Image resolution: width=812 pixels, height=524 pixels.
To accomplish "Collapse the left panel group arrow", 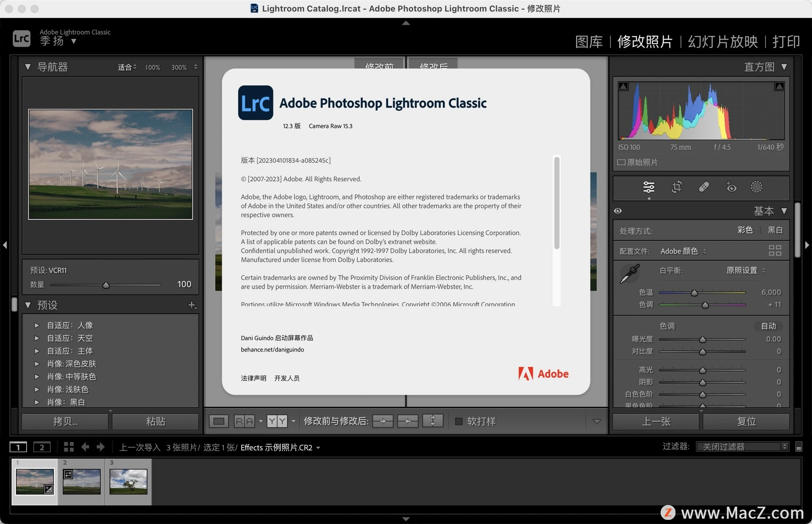I will 5,245.
